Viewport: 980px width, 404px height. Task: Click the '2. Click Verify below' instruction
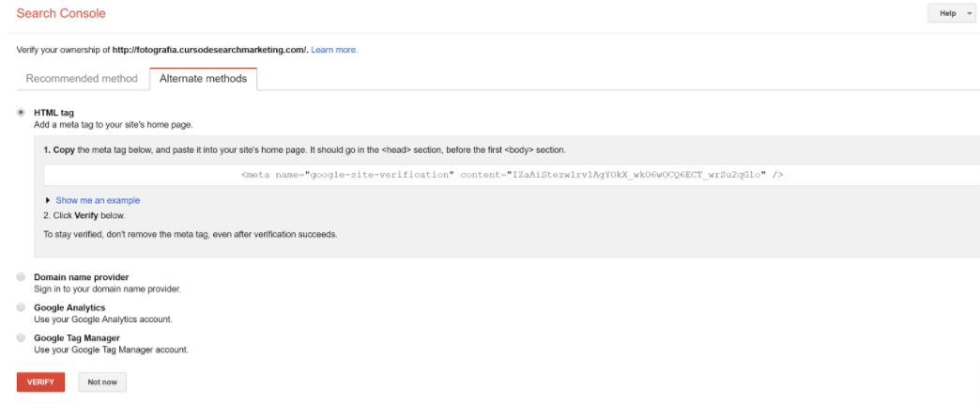click(84, 216)
